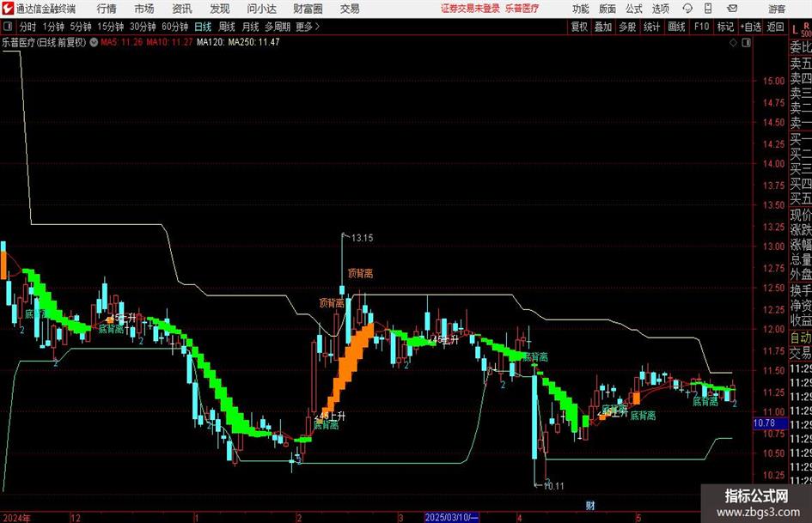Toggle the left sidebar panel icon
The height and width of the screenshot is (523, 812).
tap(7, 27)
